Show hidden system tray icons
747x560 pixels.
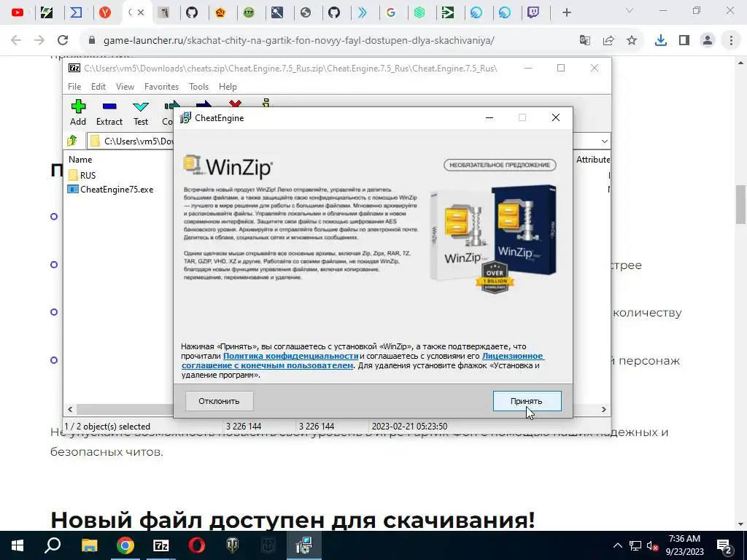click(x=617, y=545)
